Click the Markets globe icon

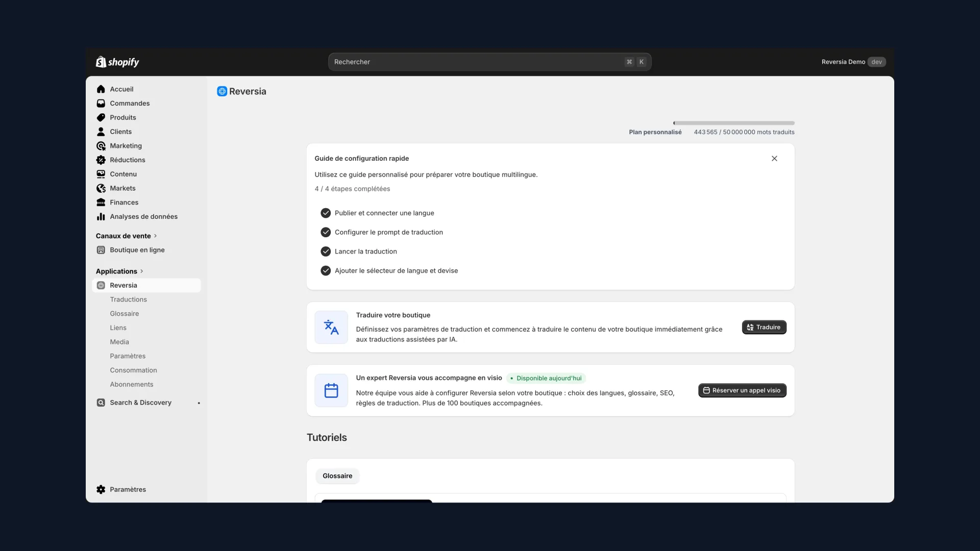101,188
